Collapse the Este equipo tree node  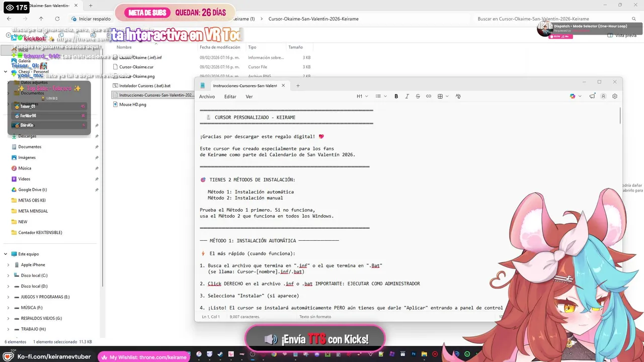6,254
